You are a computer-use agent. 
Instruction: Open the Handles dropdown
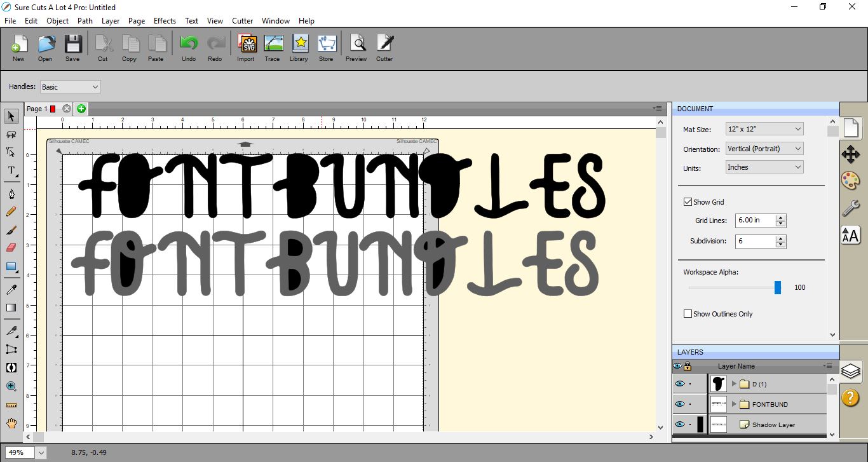click(x=71, y=87)
